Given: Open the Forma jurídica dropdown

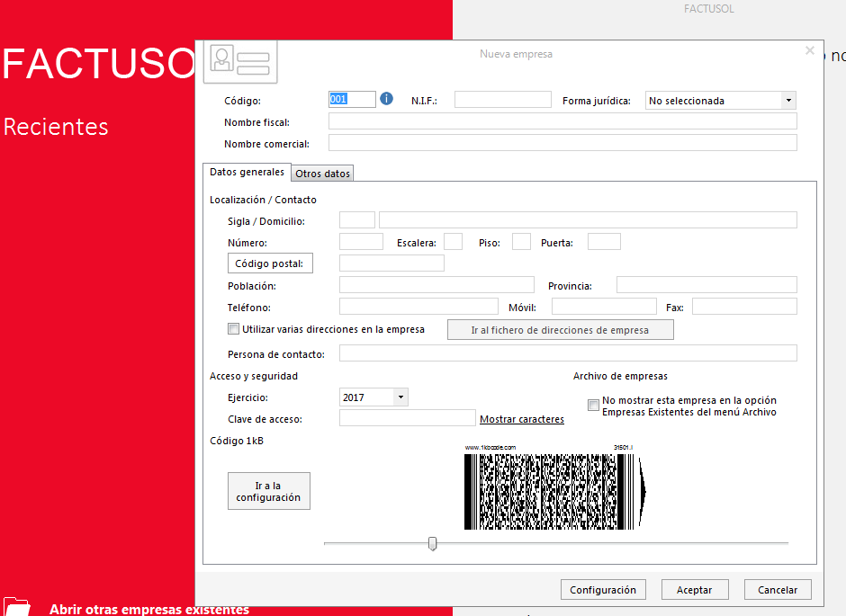Looking at the screenshot, I should pos(788,100).
